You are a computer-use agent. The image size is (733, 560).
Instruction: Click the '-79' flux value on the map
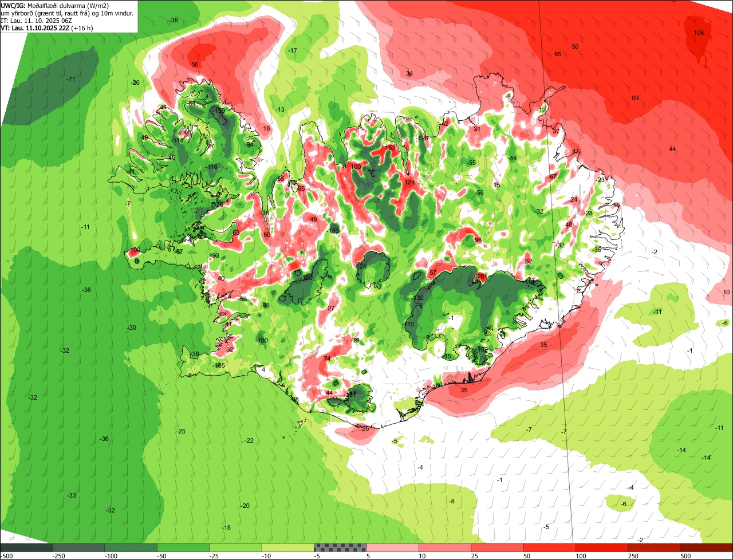(x=355, y=340)
